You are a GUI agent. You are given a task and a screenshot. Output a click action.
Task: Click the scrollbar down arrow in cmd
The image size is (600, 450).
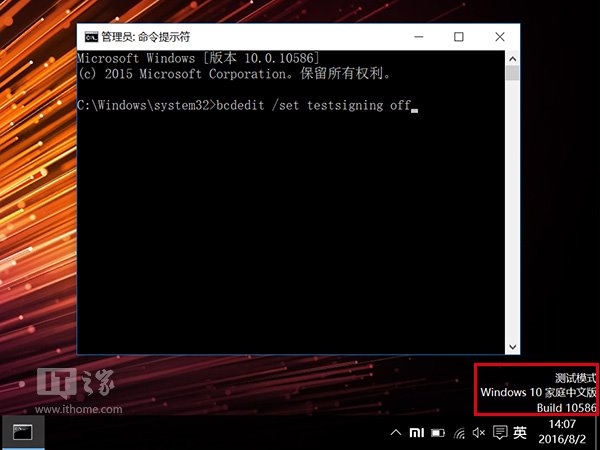[x=512, y=346]
